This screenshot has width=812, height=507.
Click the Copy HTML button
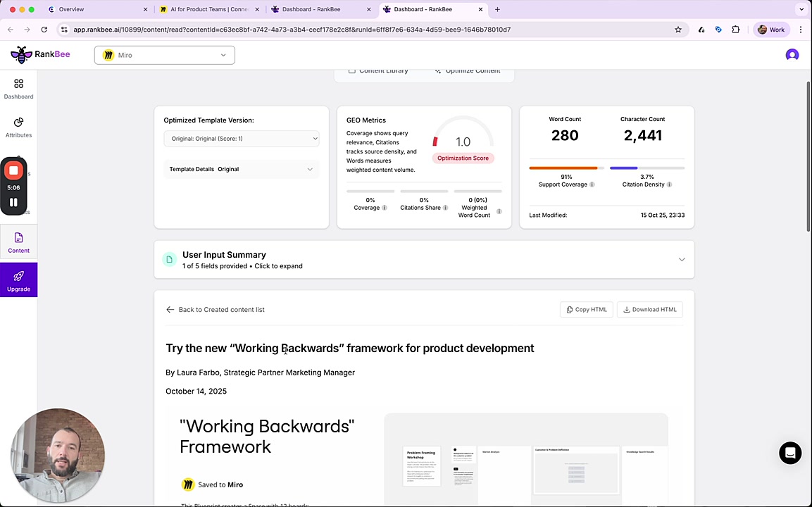click(587, 310)
